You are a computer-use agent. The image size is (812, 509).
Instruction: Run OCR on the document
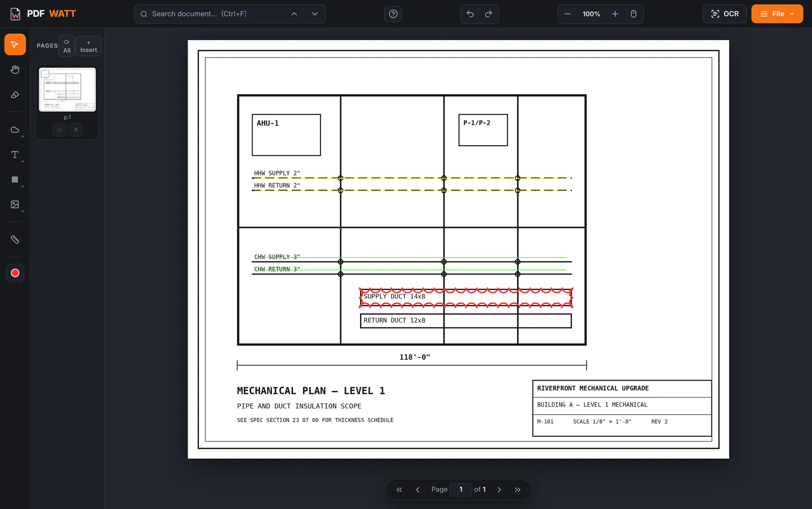pyautogui.click(x=724, y=14)
